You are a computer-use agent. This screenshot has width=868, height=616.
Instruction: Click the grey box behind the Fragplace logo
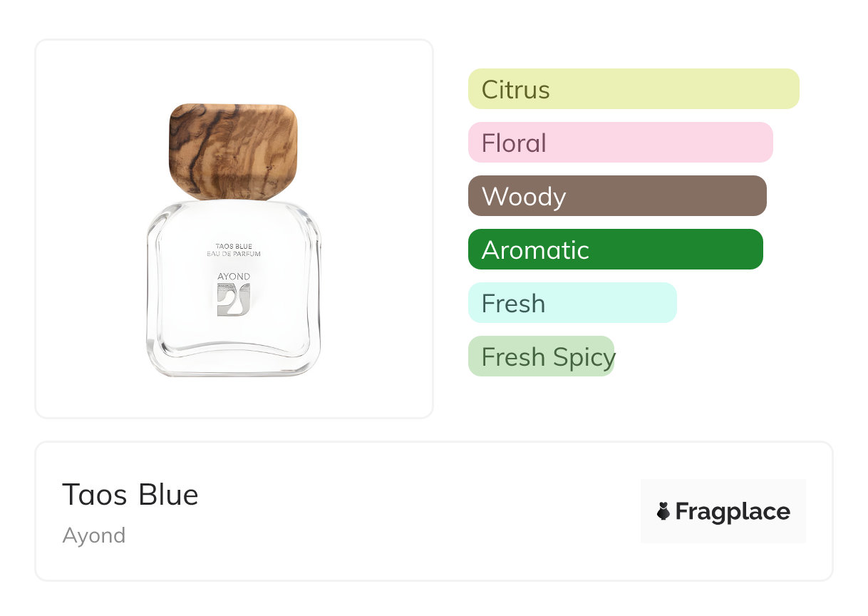click(723, 488)
